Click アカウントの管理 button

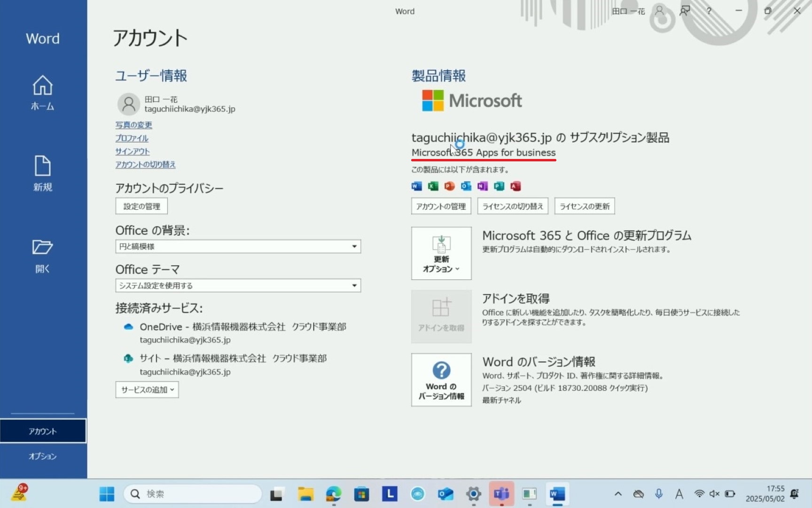[441, 206]
